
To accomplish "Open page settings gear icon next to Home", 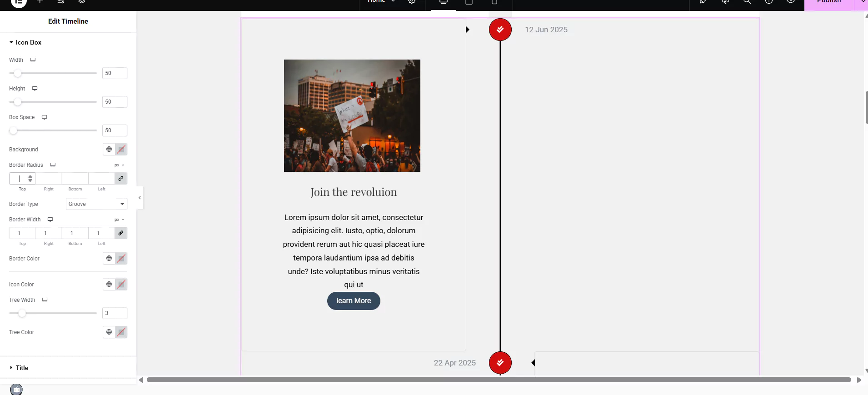I will pyautogui.click(x=412, y=2).
